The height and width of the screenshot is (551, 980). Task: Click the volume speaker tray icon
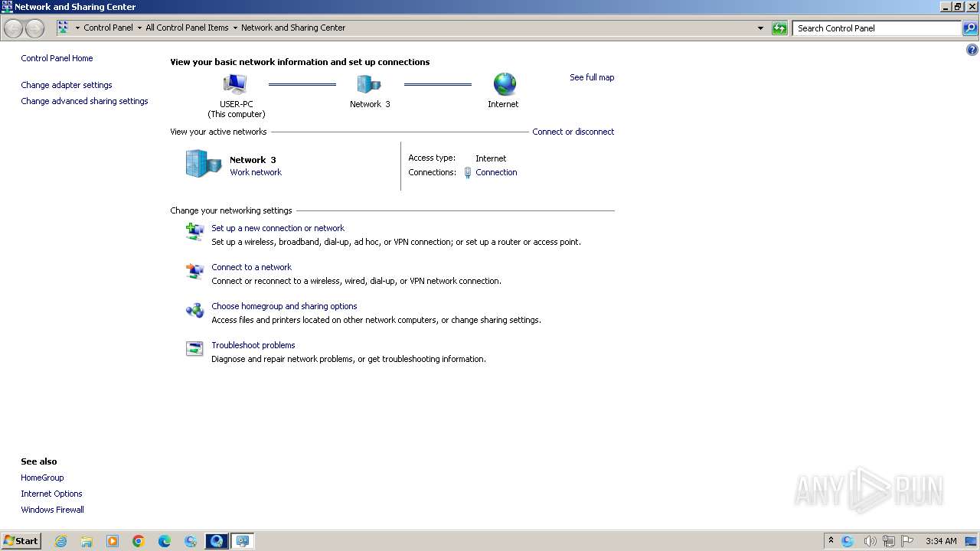tap(870, 541)
